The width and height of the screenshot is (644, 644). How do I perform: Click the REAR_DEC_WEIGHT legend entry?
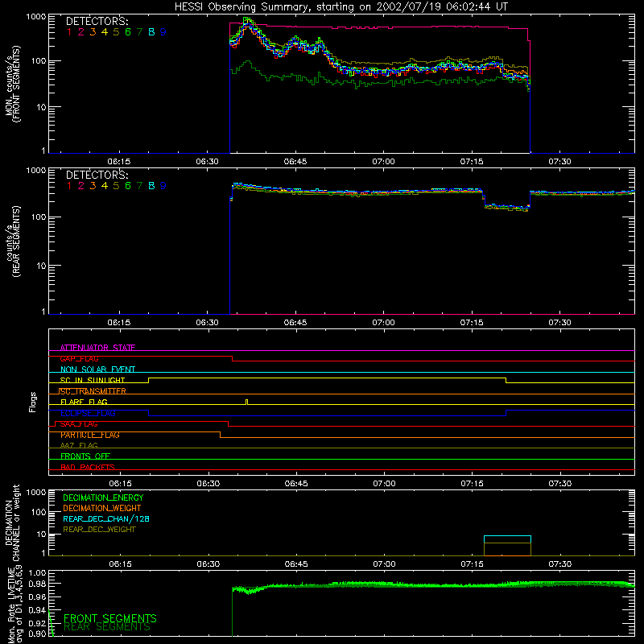pyautogui.click(x=99, y=530)
